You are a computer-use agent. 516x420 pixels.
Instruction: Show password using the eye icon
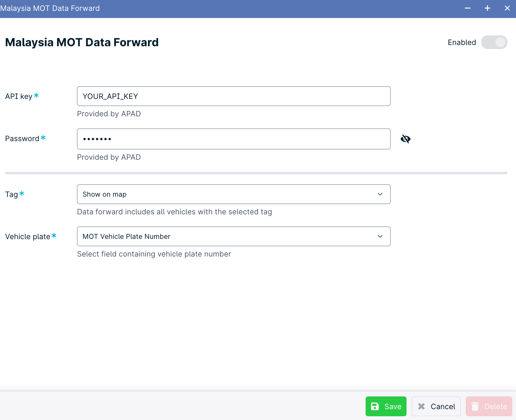[x=405, y=139]
